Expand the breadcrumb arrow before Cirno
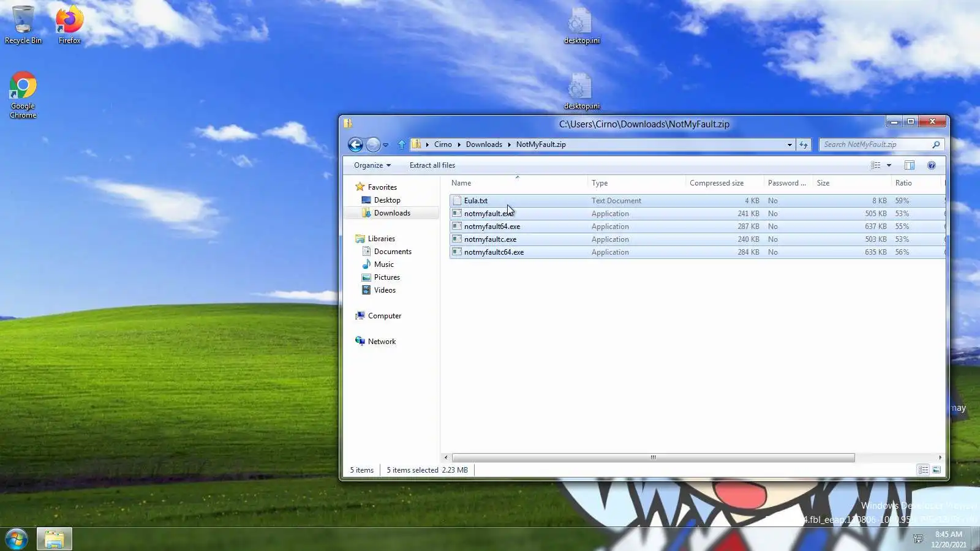 click(428, 144)
